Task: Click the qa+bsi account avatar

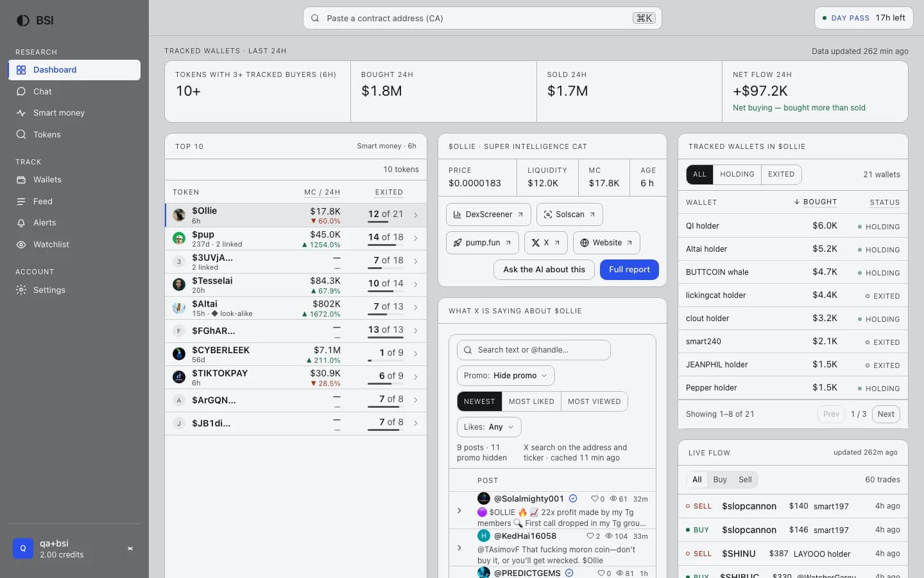Action: click(23, 548)
